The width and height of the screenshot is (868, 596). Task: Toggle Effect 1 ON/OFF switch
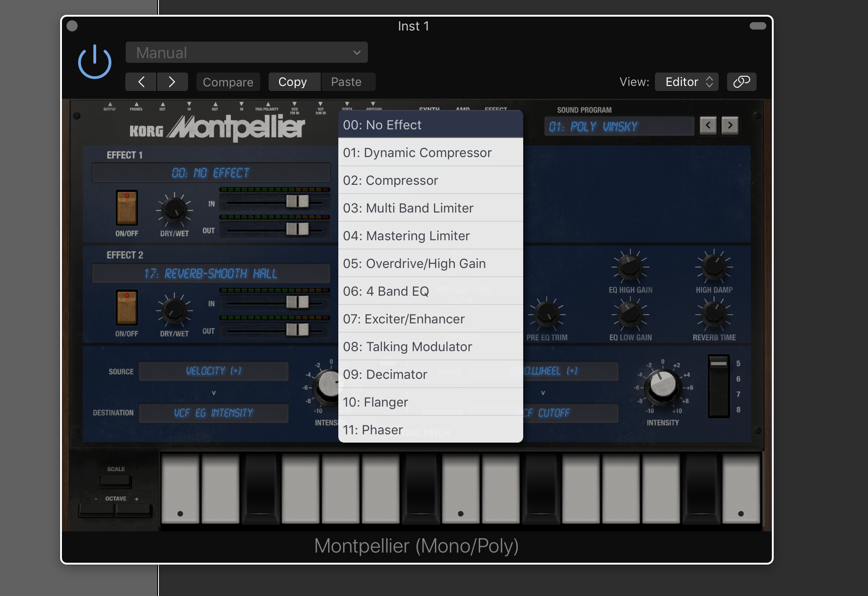click(127, 208)
